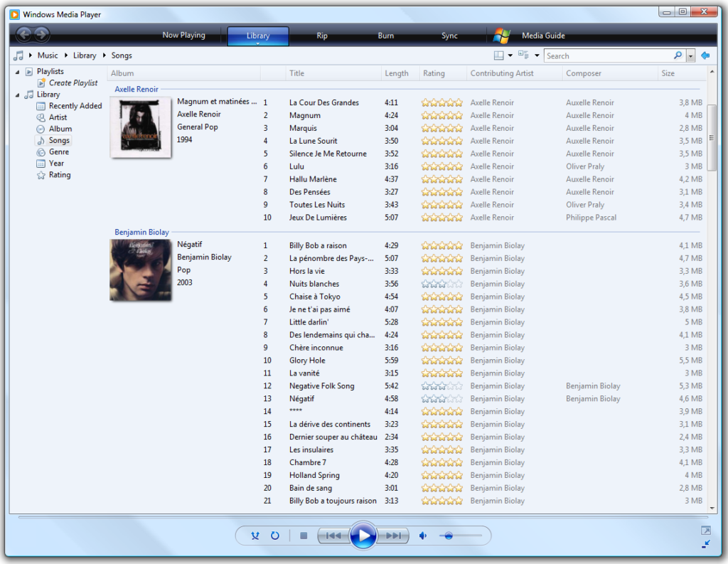The image size is (728, 564).
Task: Click the search magnifier icon
Action: (x=678, y=55)
